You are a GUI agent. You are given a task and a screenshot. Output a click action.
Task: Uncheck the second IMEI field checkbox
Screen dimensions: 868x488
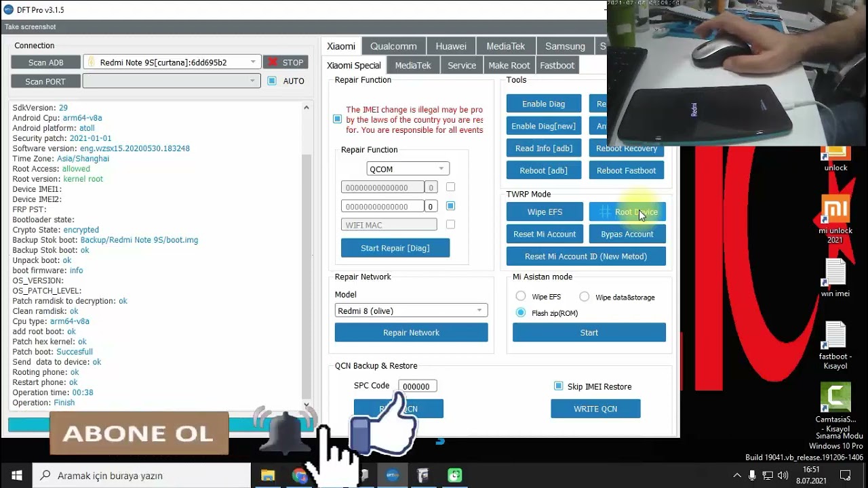tap(450, 206)
